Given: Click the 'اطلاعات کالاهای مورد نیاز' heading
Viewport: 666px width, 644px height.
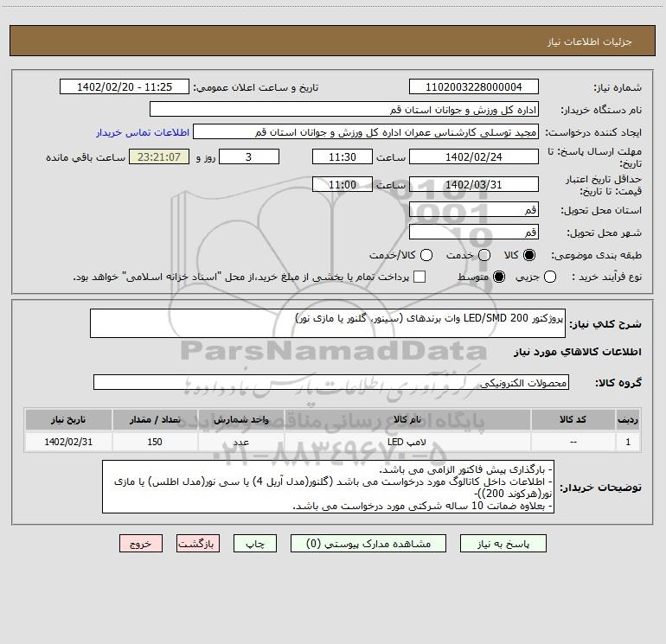Looking at the screenshot, I should point(578,352).
